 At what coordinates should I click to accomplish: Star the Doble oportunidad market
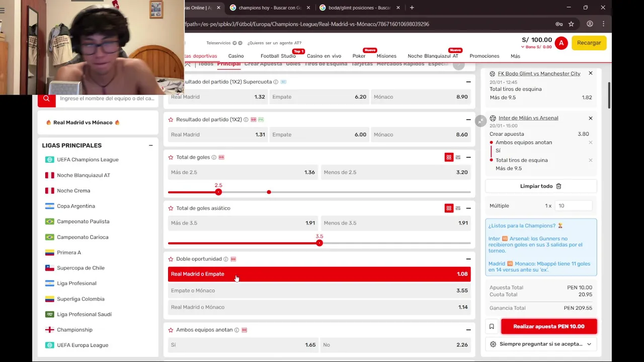pyautogui.click(x=171, y=259)
